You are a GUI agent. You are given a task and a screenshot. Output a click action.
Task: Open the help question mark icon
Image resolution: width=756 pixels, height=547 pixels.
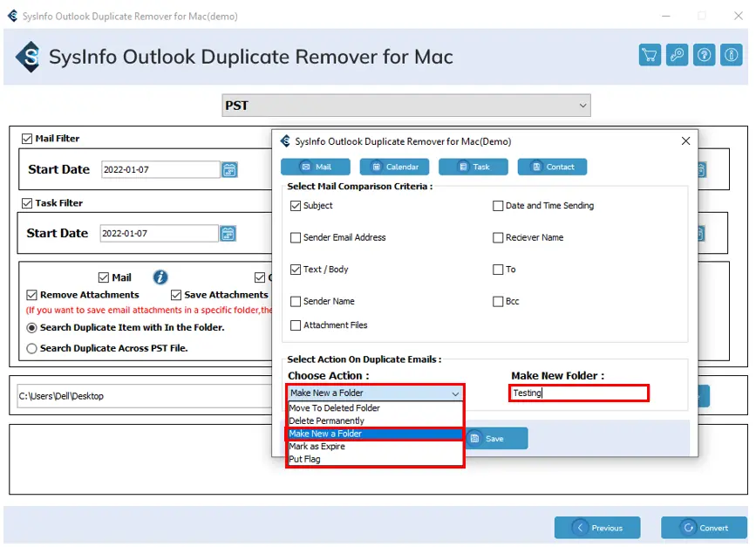pos(704,55)
